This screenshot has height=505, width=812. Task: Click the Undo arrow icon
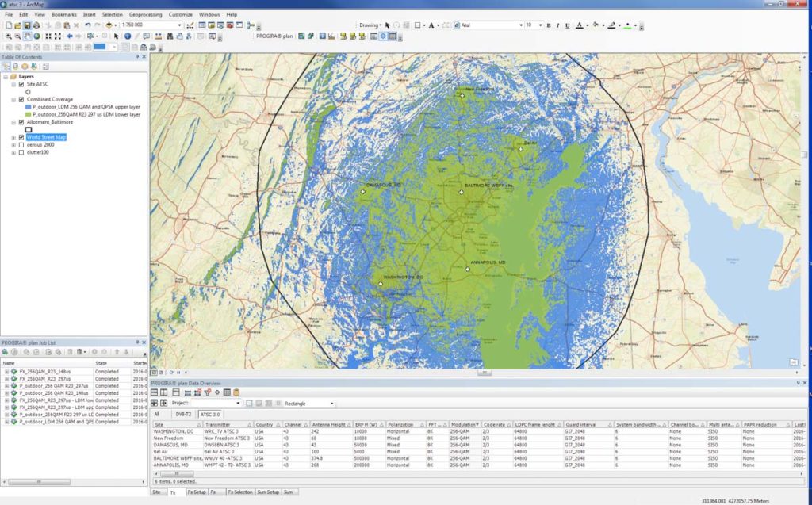pyautogui.click(x=87, y=25)
